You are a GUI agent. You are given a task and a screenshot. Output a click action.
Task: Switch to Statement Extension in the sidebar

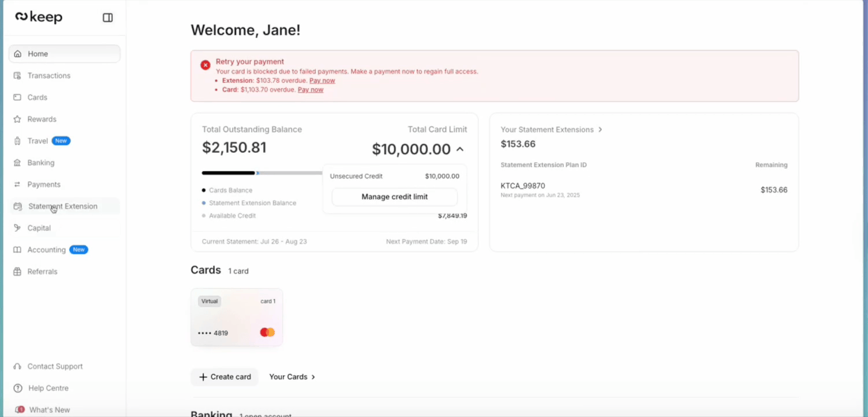tap(63, 206)
